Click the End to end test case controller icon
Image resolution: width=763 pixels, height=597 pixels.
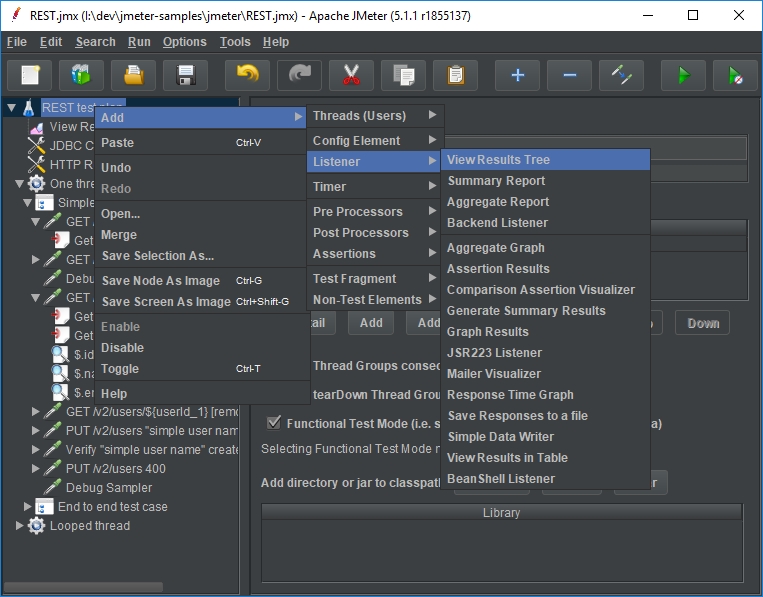(44, 507)
